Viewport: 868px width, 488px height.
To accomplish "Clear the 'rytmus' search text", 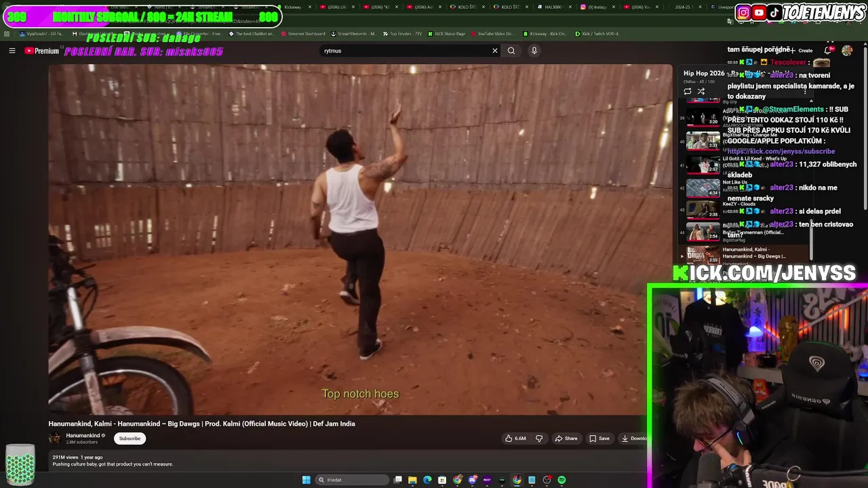I will click(x=495, y=51).
